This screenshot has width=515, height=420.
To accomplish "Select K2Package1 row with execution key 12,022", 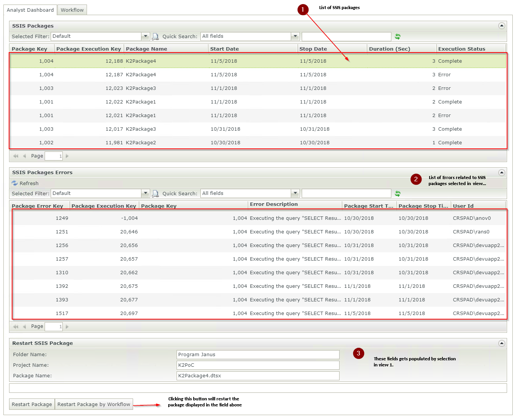I will coord(258,102).
